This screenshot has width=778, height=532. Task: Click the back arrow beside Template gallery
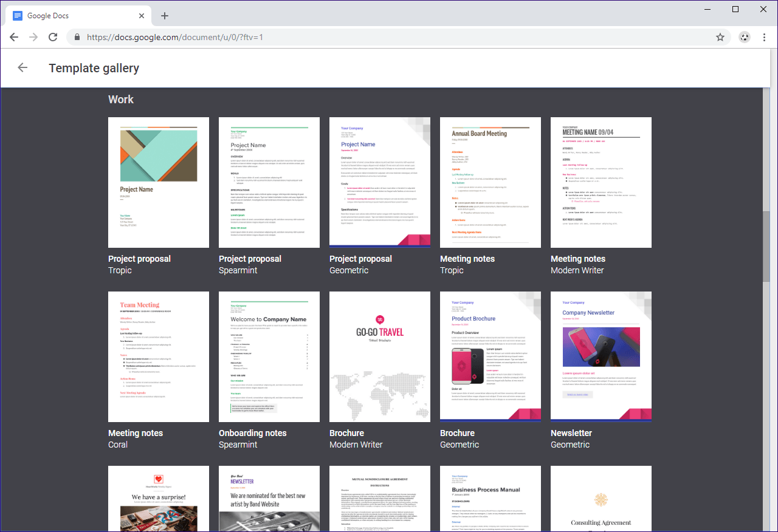tap(22, 67)
